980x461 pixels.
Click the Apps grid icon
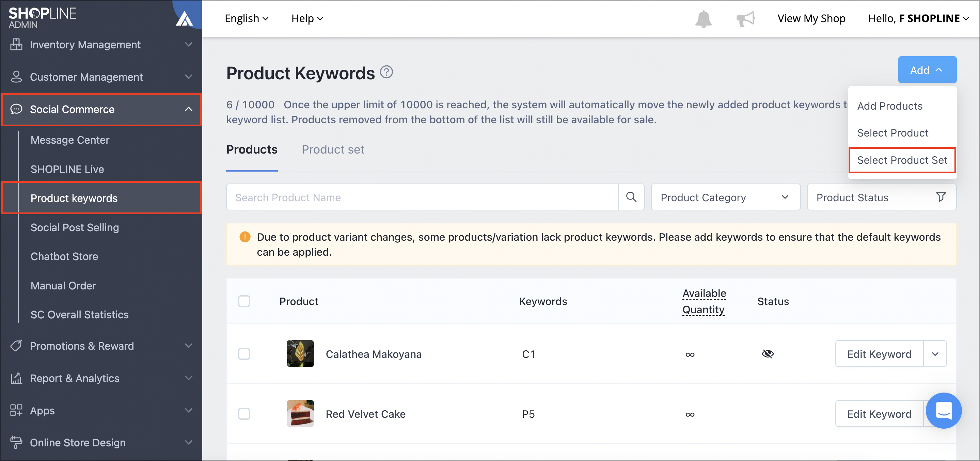click(16, 410)
